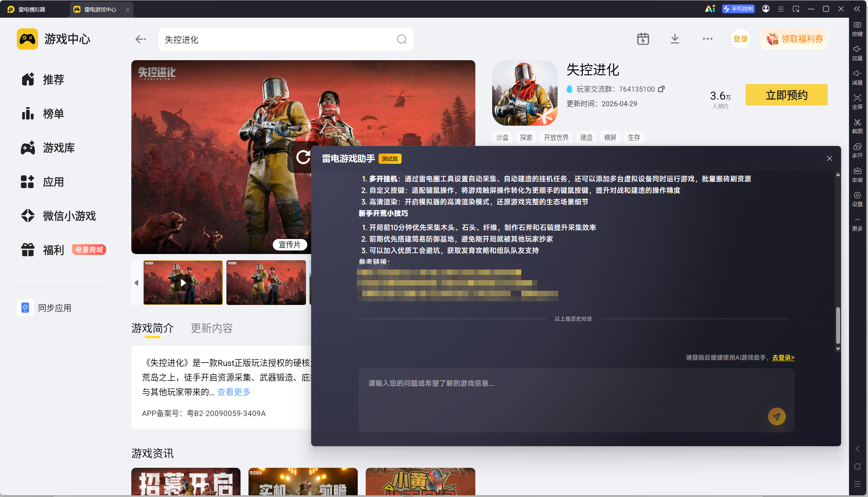Viewport: 868px width, 497px height.
Task: Open the title bar hamburger menu
Action: coord(781,9)
